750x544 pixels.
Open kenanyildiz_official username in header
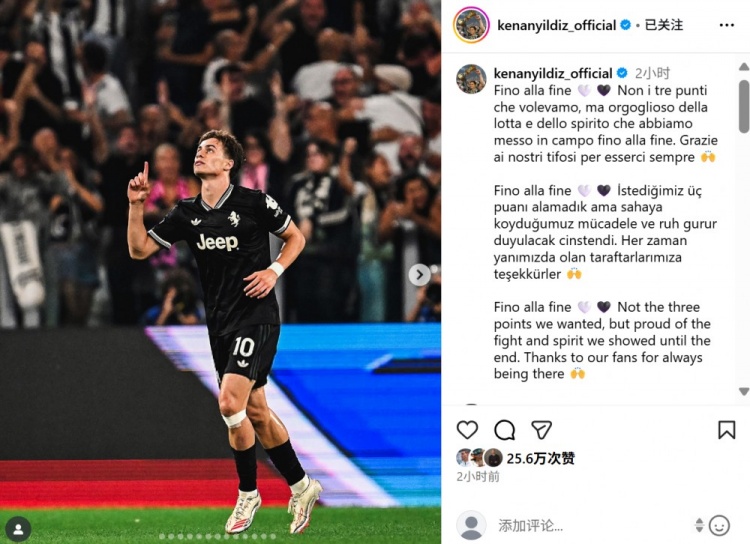pos(556,25)
